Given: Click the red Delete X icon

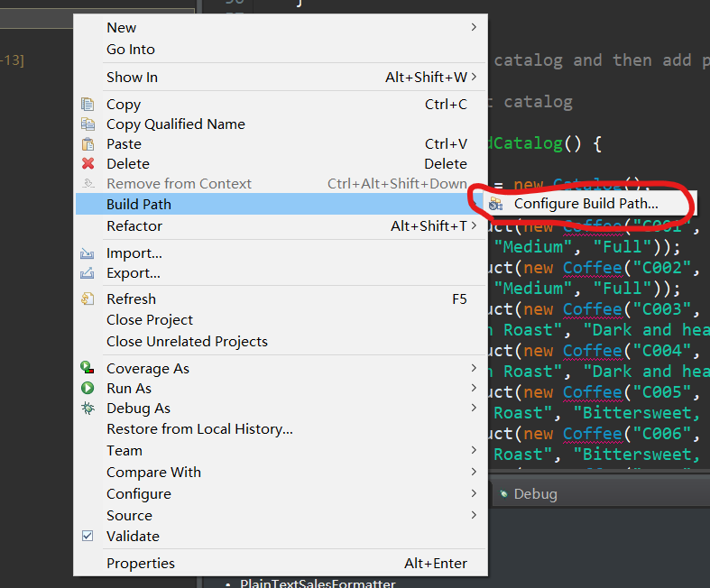Looking at the screenshot, I should coord(88,163).
